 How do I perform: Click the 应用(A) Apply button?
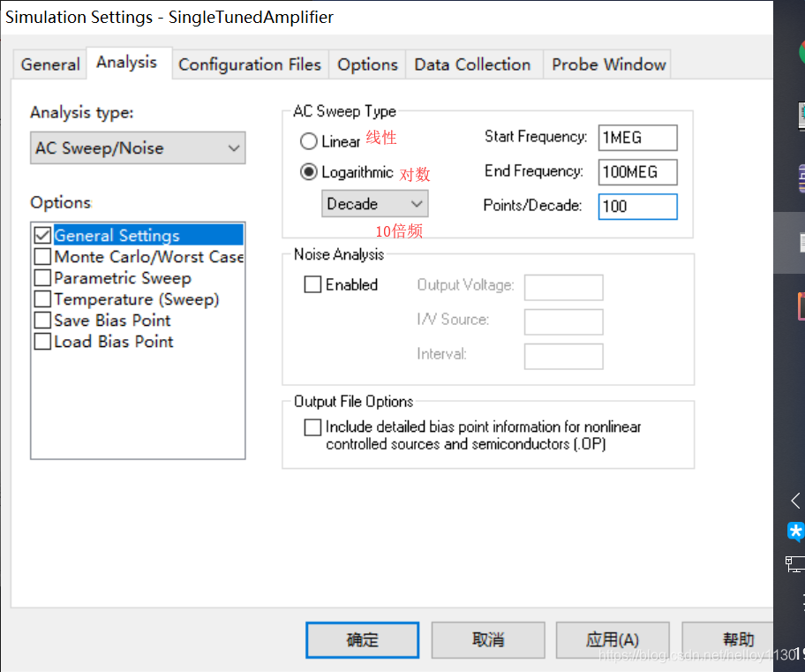[613, 639]
